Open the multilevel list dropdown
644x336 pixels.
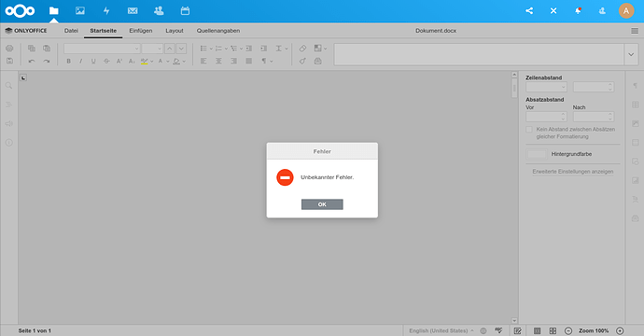241,49
